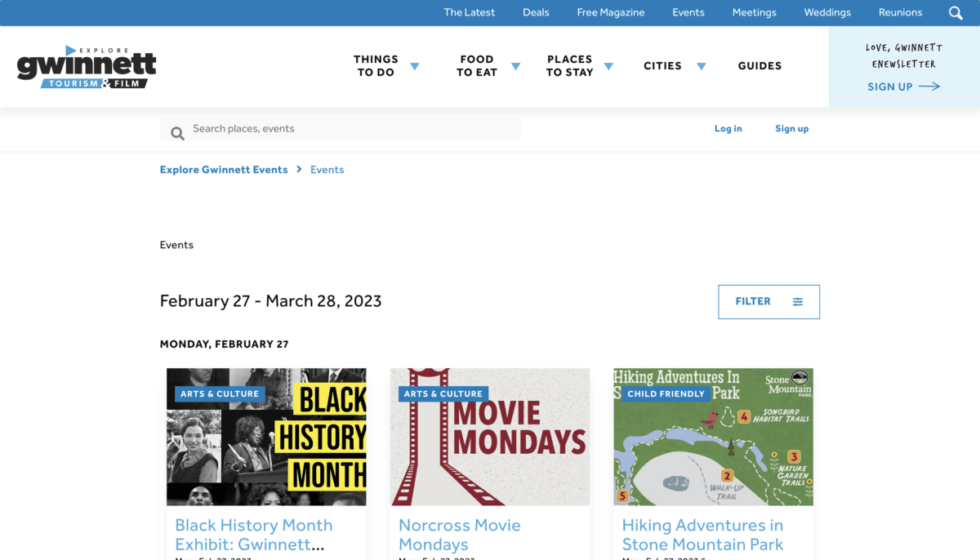Open Hiking Adventures in Stone Mountain Park title
The image size is (980, 560).
click(703, 535)
